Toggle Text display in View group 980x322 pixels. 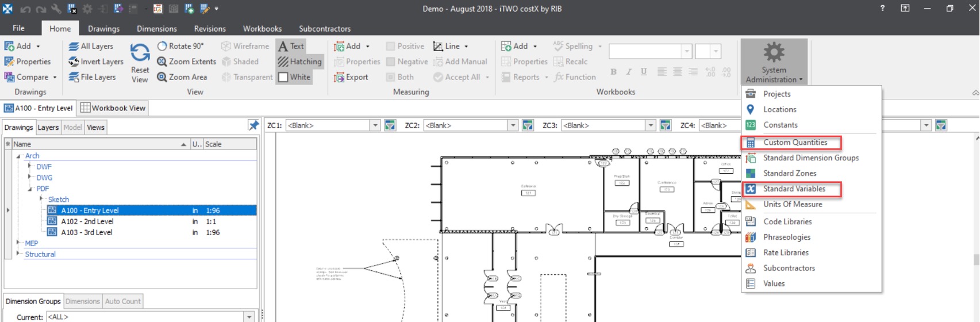tap(291, 46)
